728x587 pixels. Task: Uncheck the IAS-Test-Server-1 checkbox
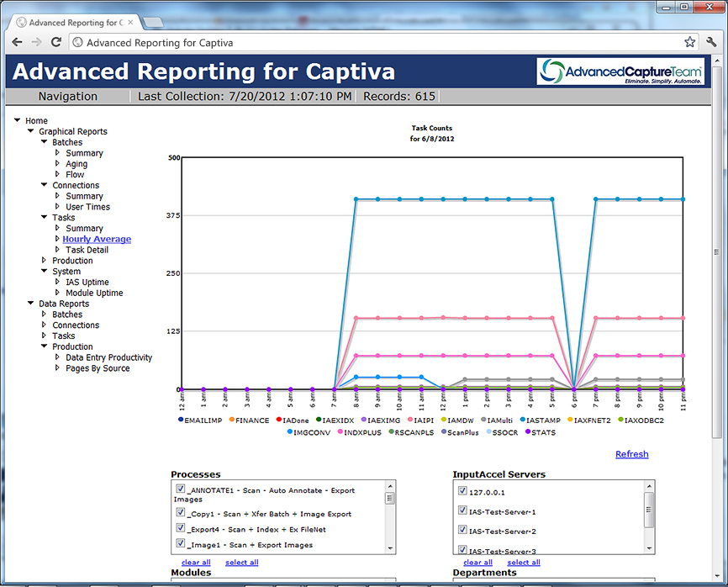pos(462,510)
